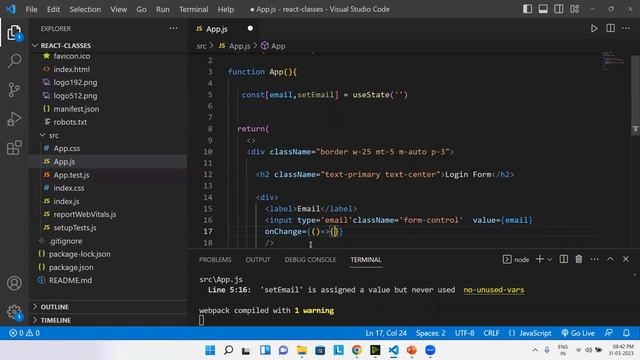Maximize panel size with chevron up
The width and height of the screenshot is (640, 360).
tap(610, 259)
